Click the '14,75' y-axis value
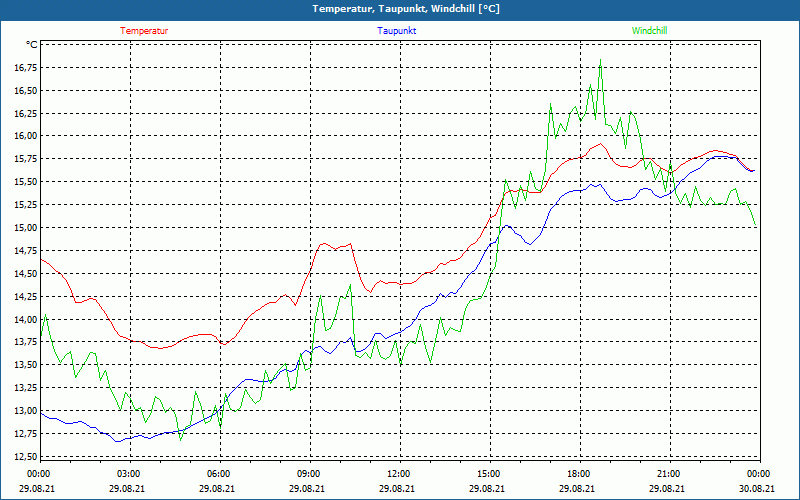Image resolution: width=800 pixels, height=500 pixels. 27,251
